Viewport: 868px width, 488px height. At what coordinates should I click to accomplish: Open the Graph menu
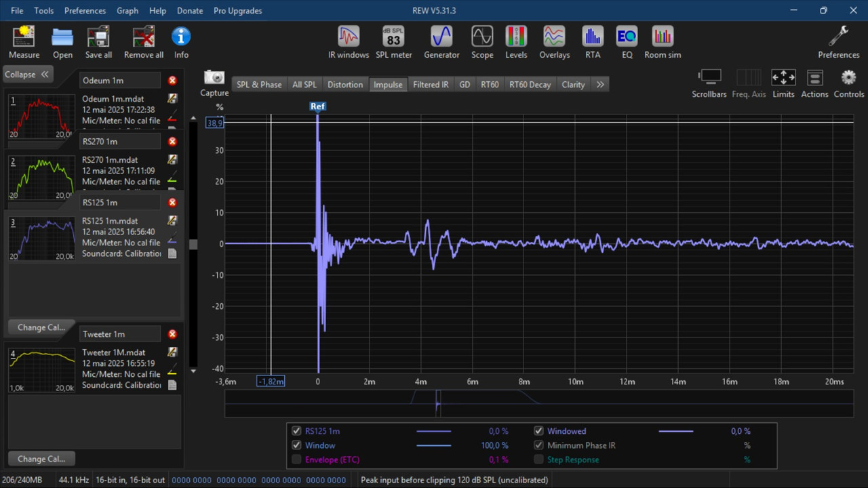click(127, 11)
